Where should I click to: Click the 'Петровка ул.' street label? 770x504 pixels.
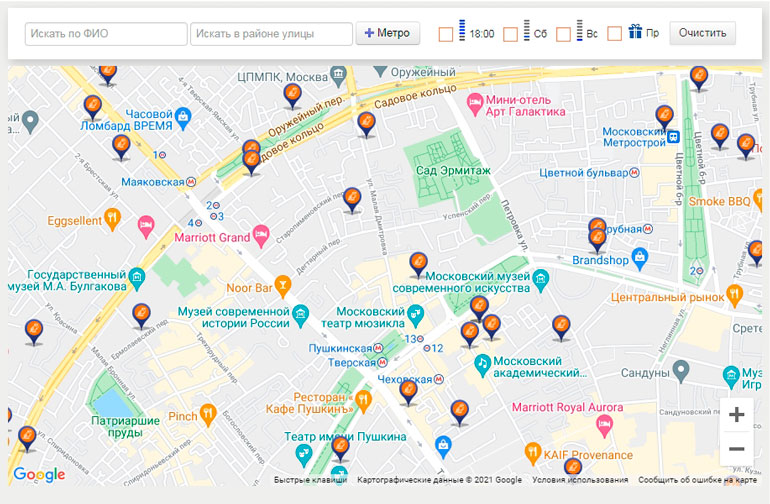(514, 226)
